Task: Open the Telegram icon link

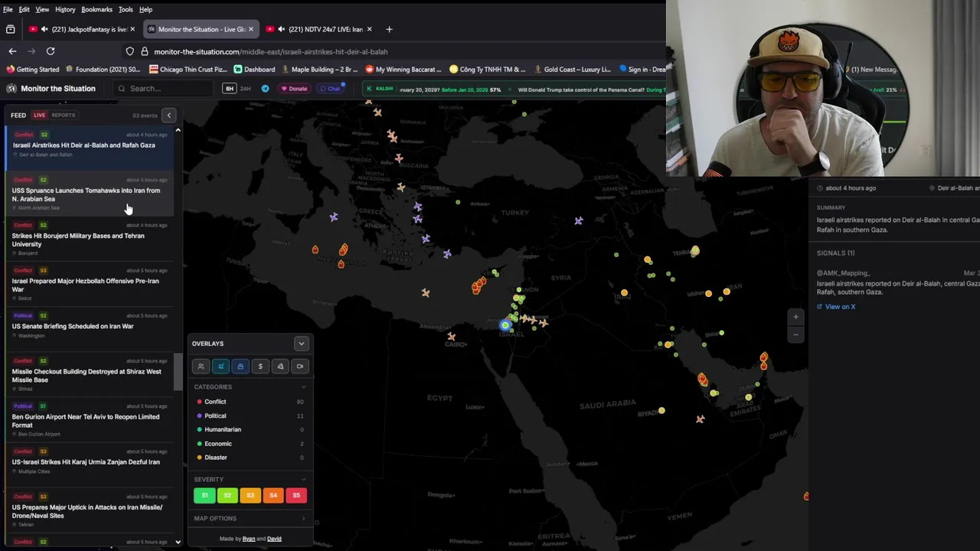Action: click(x=265, y=89)
